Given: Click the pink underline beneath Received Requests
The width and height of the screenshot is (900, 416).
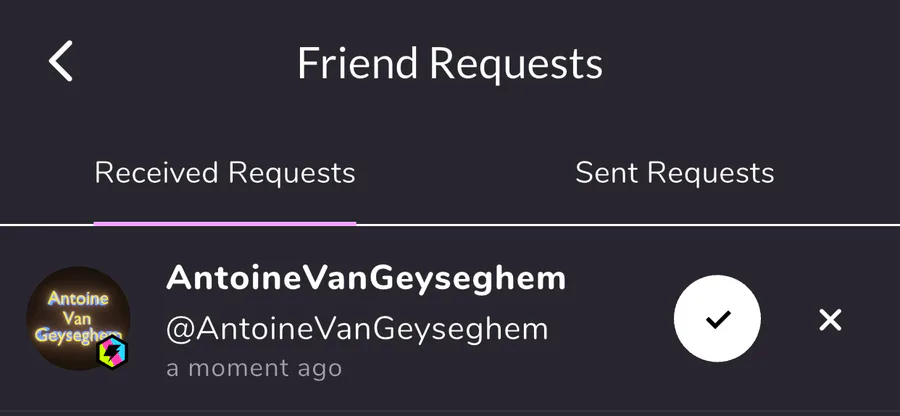Looking at the screenshot, I should [225, 223].
